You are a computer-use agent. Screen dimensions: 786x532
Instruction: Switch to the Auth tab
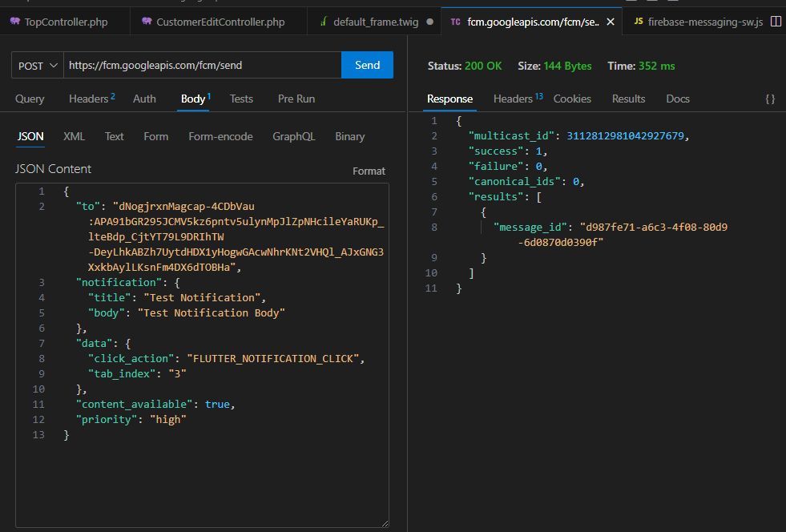coord(144,99)
